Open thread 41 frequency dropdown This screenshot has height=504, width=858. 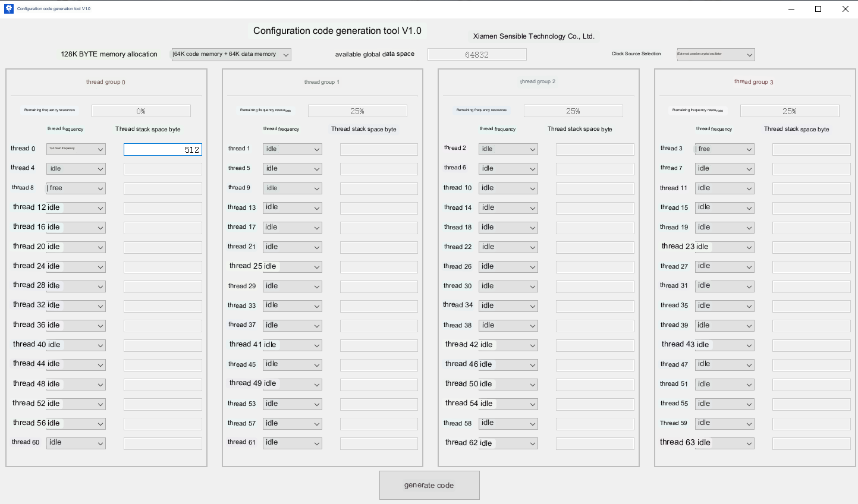tap(292, 345)
